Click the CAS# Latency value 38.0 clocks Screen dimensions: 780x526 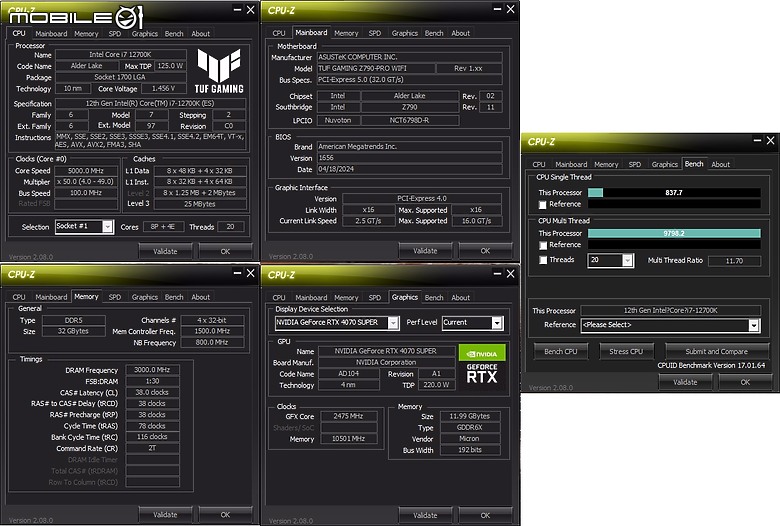pos(152,392)
